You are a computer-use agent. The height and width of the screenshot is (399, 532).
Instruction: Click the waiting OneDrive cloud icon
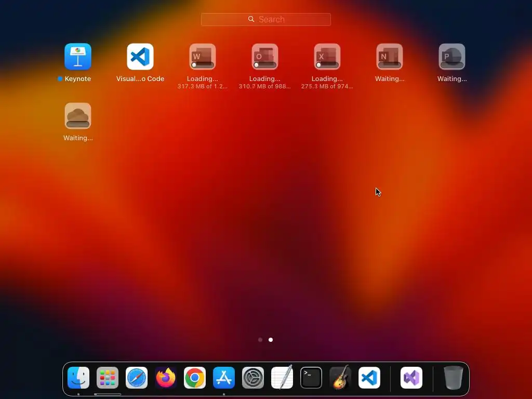pyautogui.click(x=78, y=116)
